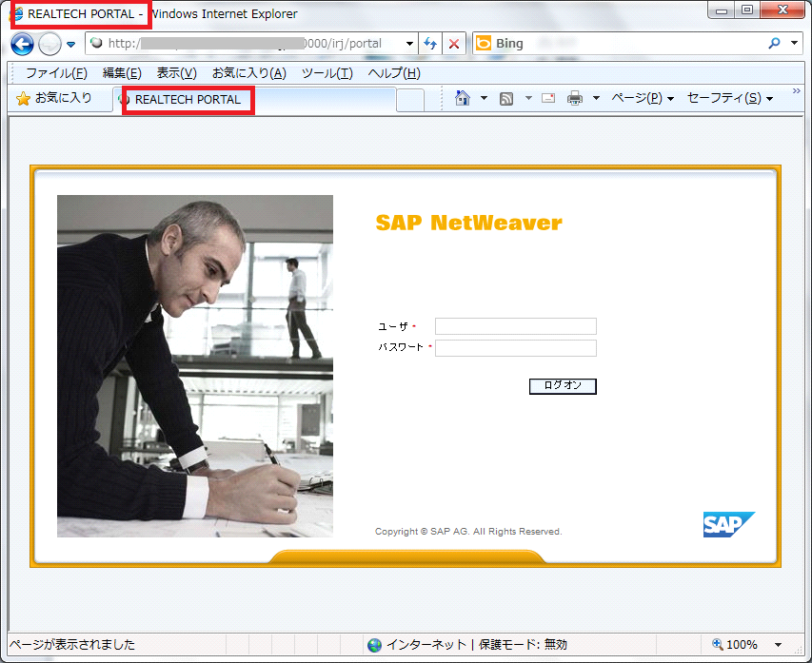Close the Internet Explorer window
Screen dimensions: 812x663
[x=783, y=10]
